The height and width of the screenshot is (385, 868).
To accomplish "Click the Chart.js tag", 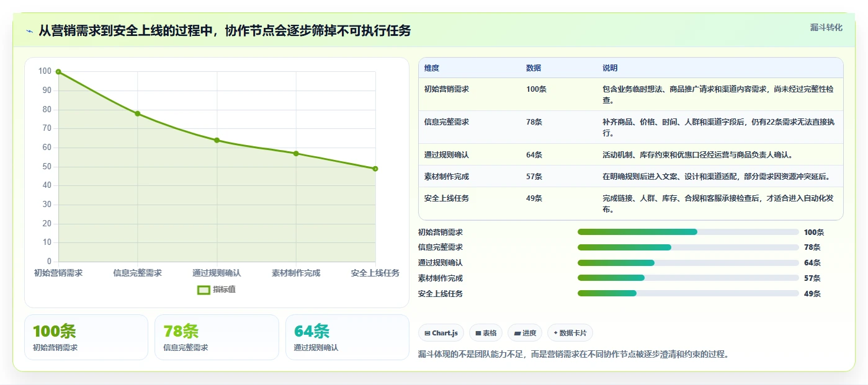I will coord(441,333).
